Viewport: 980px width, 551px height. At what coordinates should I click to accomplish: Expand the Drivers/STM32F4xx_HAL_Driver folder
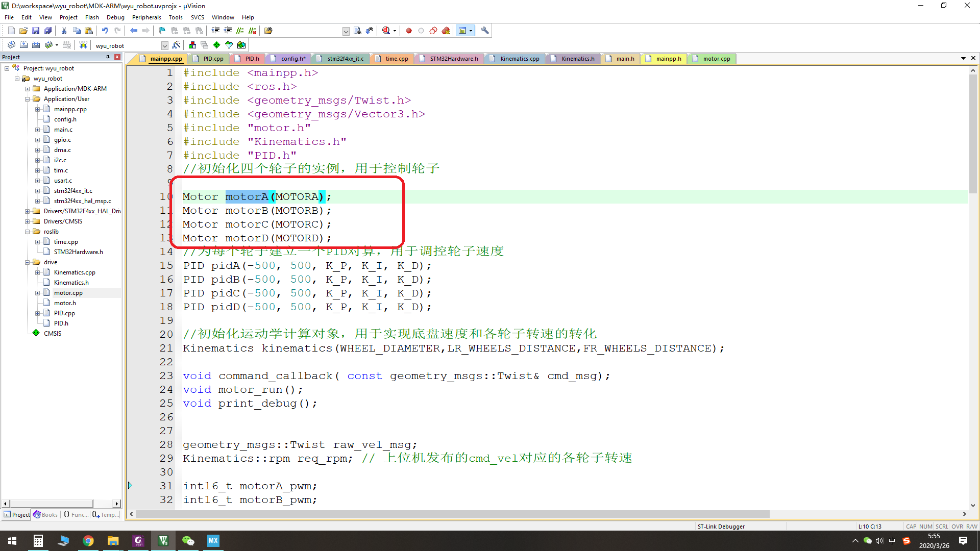pos(27,211)
